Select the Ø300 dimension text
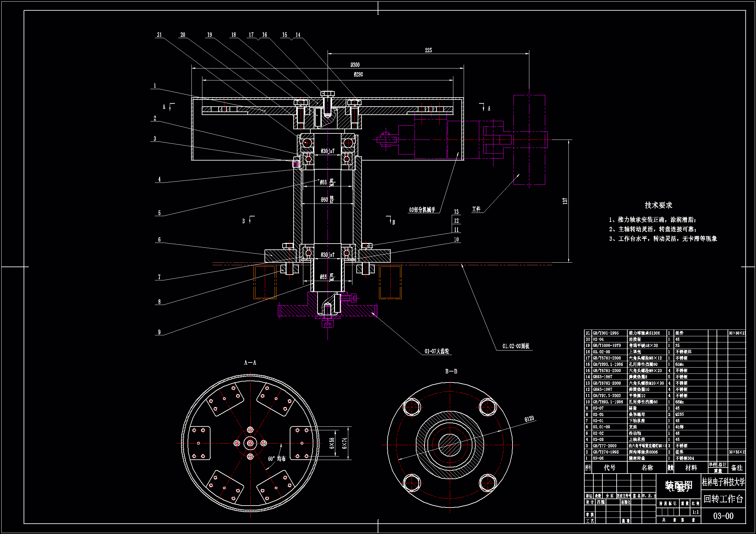 coord(355,65)
